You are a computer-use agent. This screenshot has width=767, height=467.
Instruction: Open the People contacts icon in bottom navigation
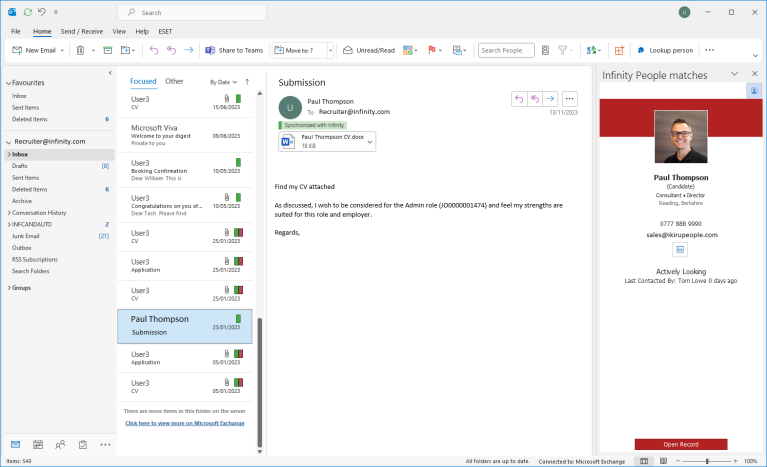click(61, 444)
